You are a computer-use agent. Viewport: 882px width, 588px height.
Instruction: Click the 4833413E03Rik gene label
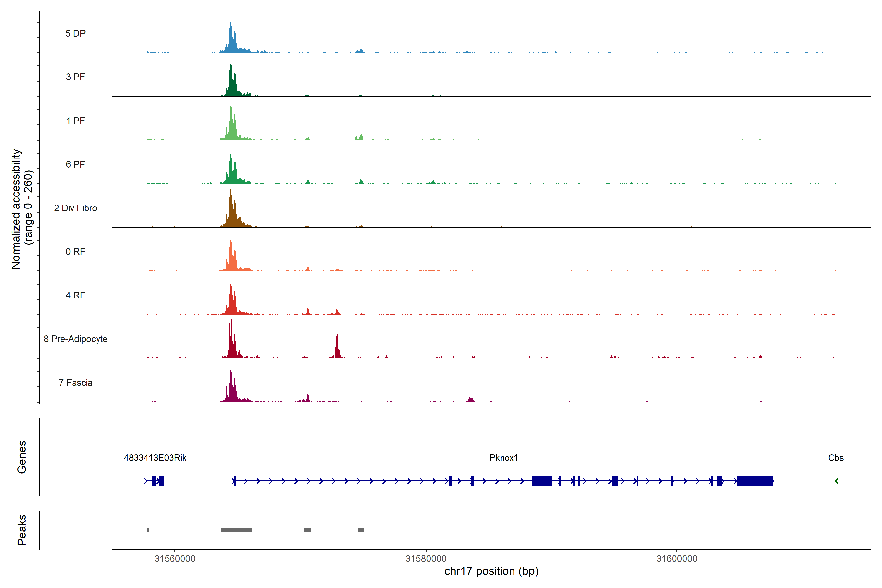click(155, 457)
